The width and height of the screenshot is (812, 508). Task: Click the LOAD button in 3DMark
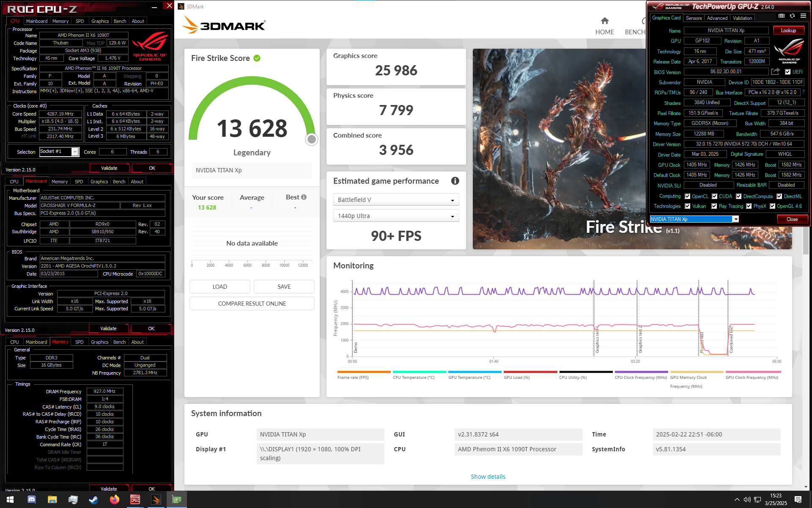coord(220,287)
